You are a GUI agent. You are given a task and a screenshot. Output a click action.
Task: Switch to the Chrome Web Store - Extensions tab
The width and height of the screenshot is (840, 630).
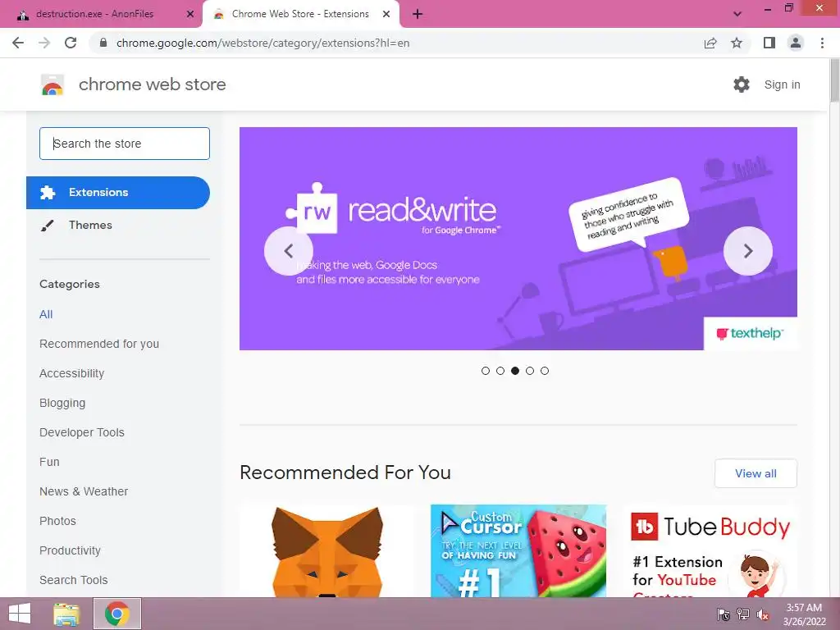click(x=300, y=15)
